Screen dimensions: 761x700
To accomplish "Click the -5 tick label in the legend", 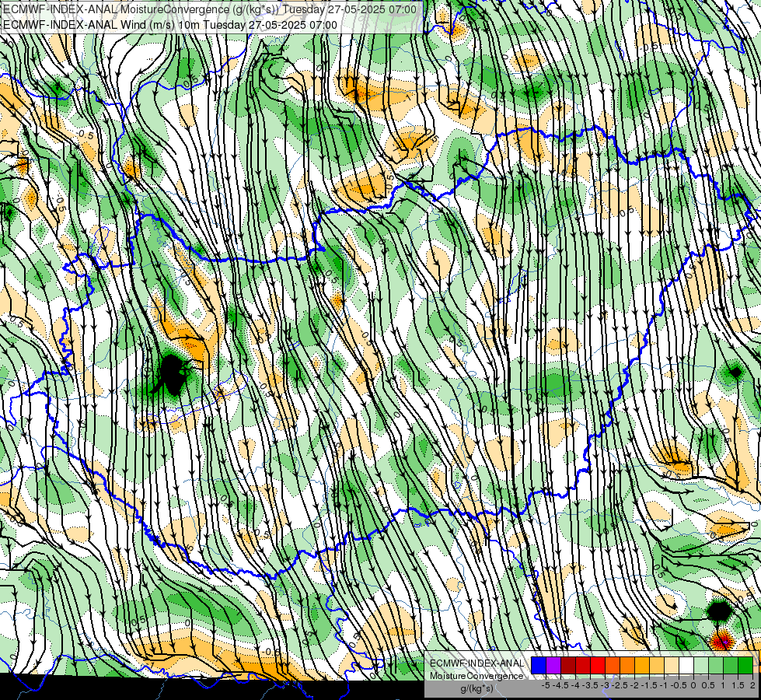I will [x=546, y=685].
